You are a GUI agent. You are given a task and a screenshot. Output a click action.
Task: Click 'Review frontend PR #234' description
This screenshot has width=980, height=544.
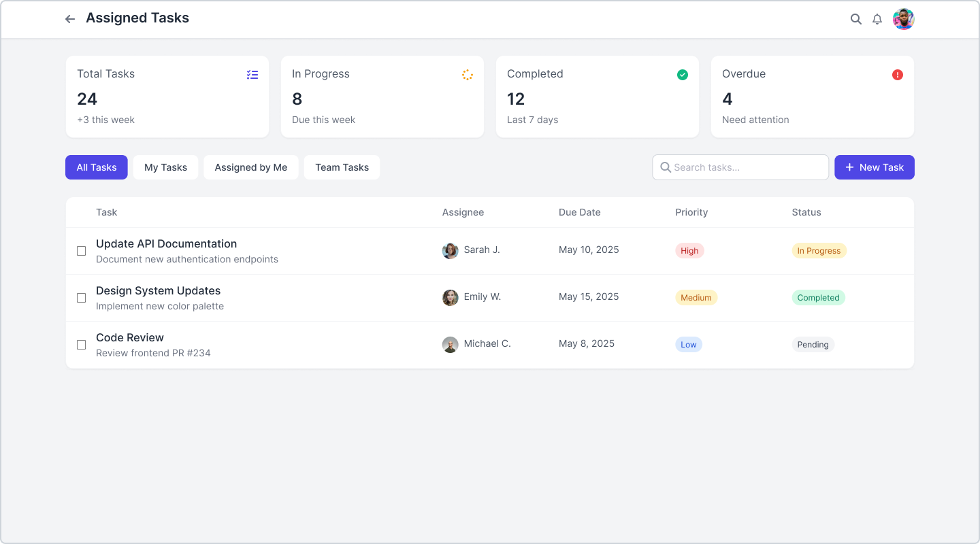click(x=153, y=353)
